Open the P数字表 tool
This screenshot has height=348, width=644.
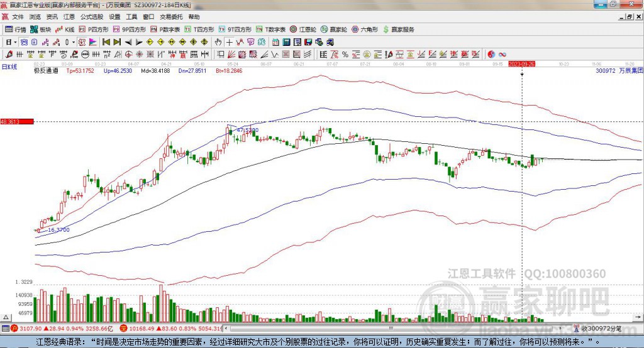pyautogui.click(x=165, y=30)
